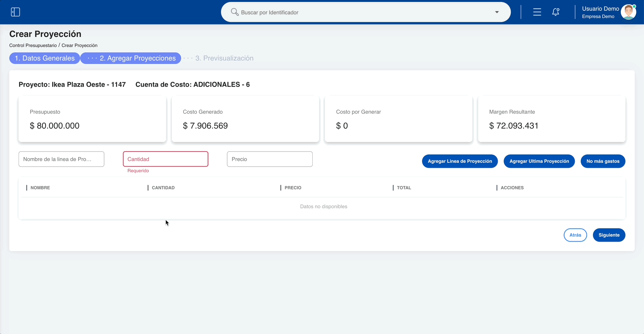This screenshot has width=644, height=334.
Task: Click the Usuario Demo name label
Action: click(601, 9)
